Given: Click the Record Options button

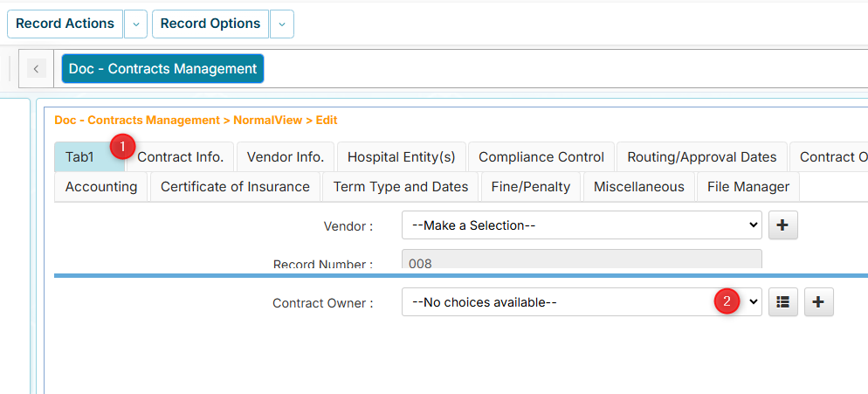Looking at the screenshot, I should (x=210, y=24).
